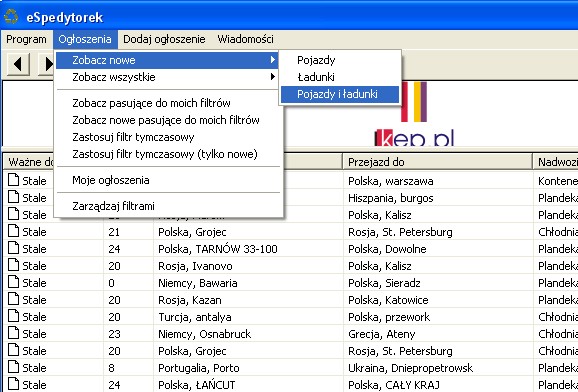Click document icon in Turcja, antalya row

[14, 316]
